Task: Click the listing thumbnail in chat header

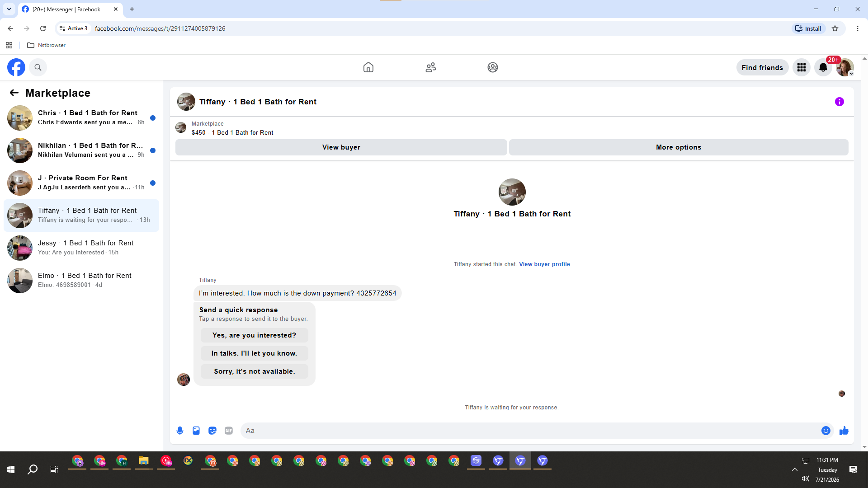Action: tap(186, 102)
